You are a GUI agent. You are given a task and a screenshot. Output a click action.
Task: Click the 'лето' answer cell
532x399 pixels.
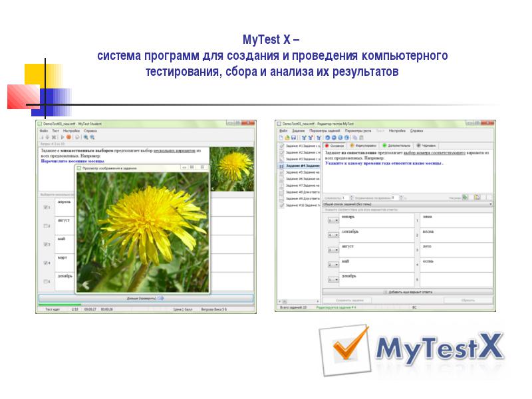(456, 250)
